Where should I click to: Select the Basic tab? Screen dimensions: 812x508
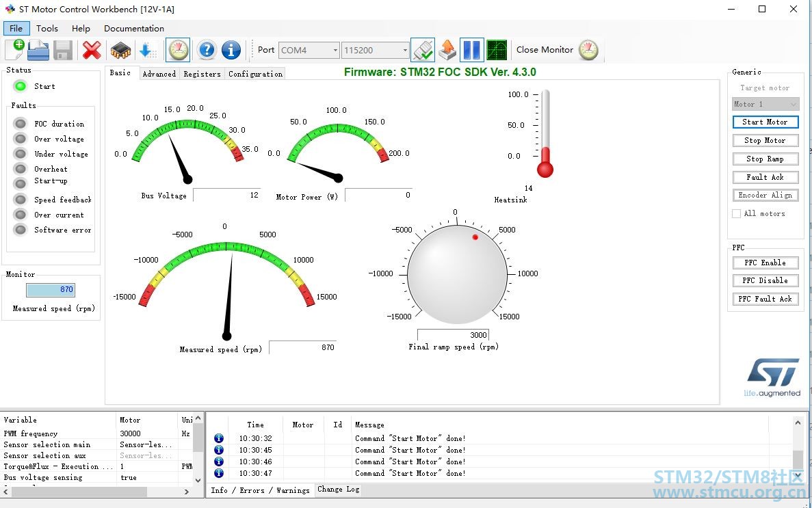[x=120, y=73]
